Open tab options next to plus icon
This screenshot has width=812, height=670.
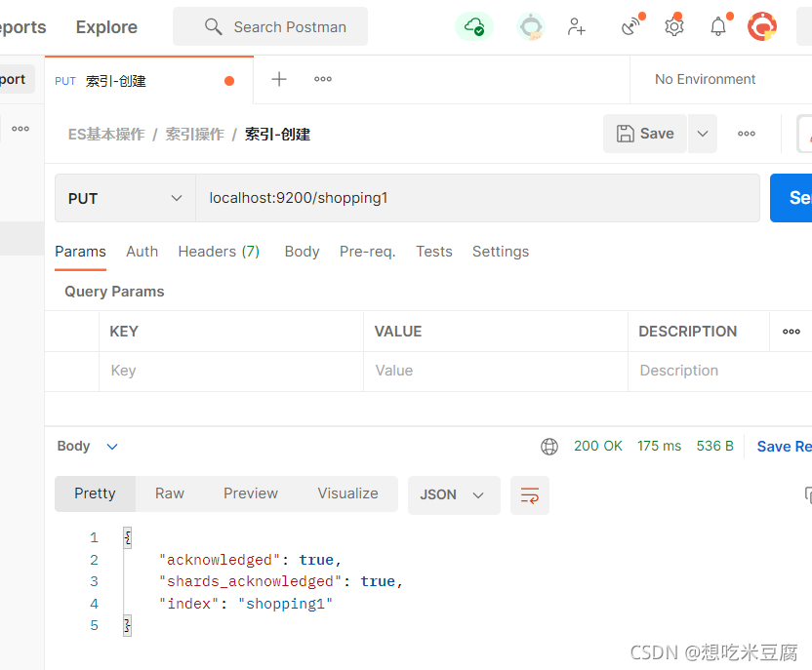[323, 79]
